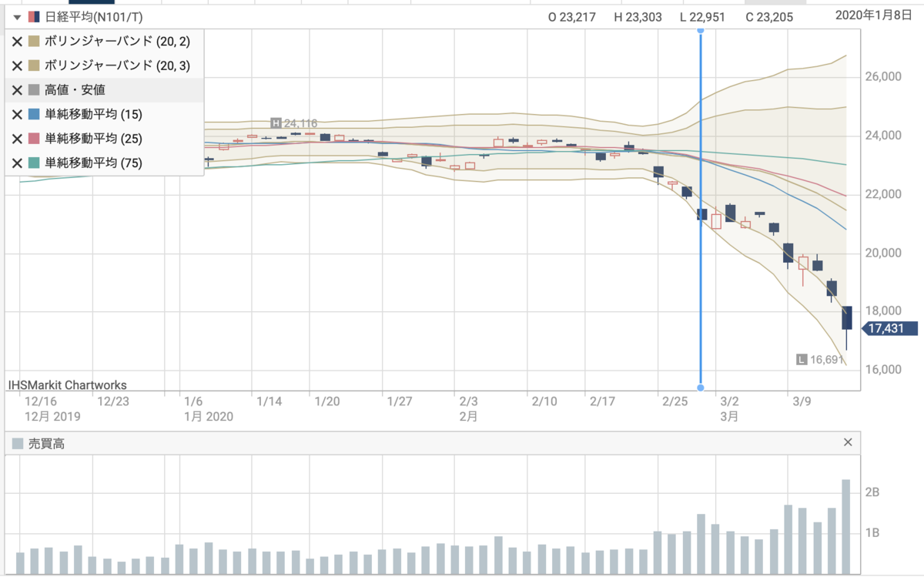Click the 2/25 date axis label

pyautogui.click(x=675, y=401)
